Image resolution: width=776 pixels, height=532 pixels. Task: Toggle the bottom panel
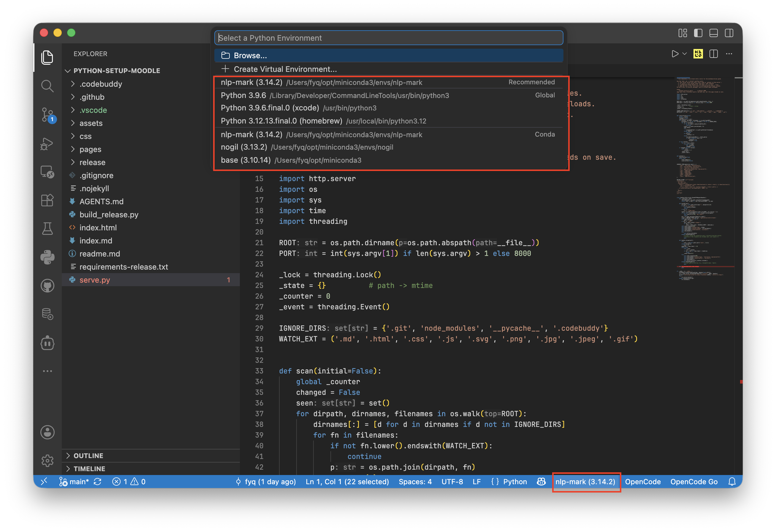[714, 33]
